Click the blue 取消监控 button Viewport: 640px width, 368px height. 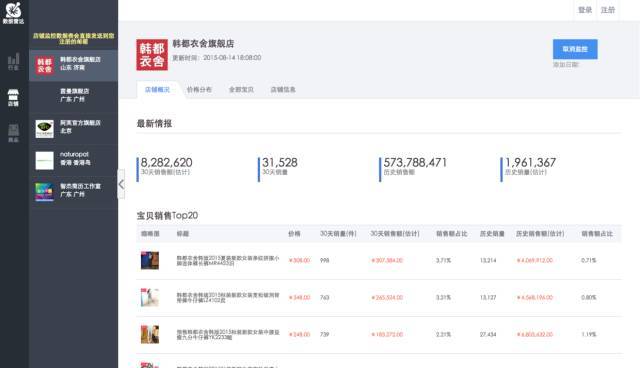pyautogui.click(x=575, y=49)
